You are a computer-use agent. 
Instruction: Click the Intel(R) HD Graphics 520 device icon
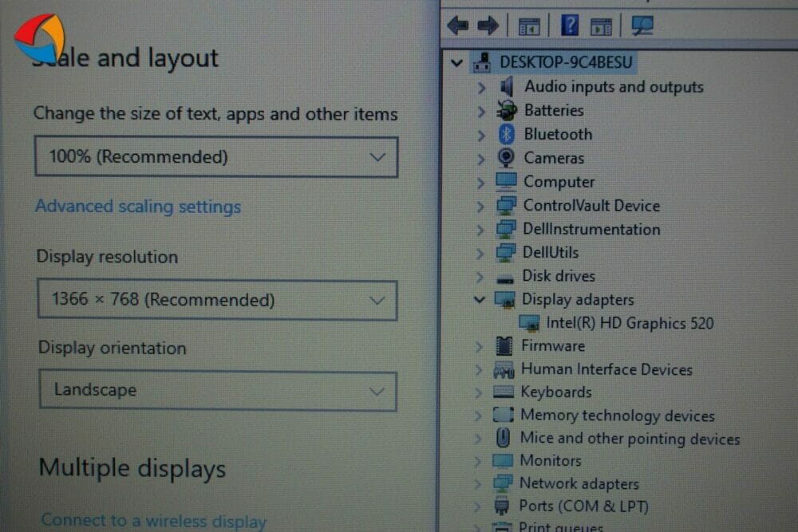529,323
